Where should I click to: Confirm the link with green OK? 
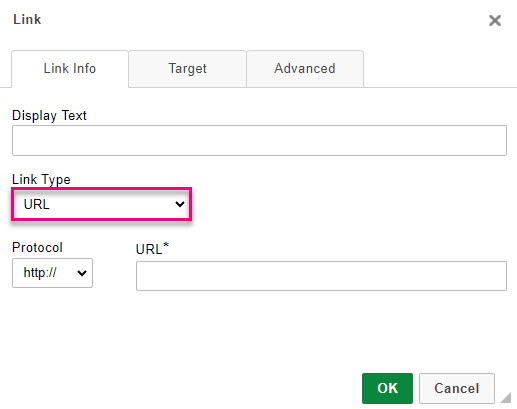tap(387, 388)
